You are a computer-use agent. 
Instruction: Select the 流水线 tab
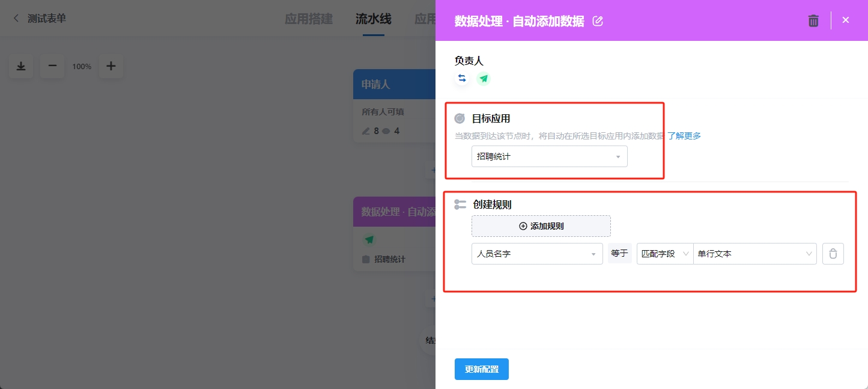[x=373, y=19]
